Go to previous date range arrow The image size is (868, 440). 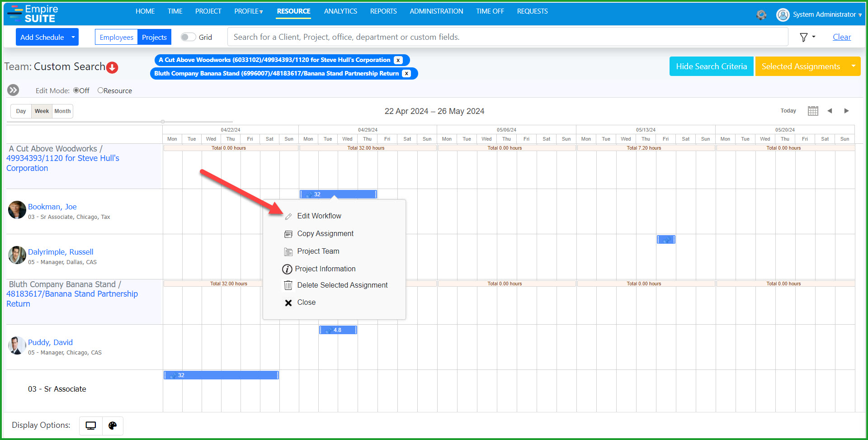[830, 111]
